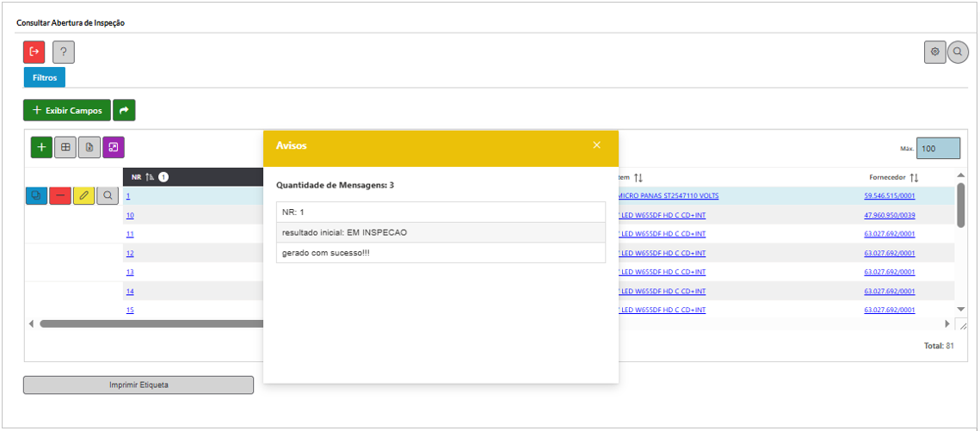Delete row using the red minus button
980x431 pixels.
coord(60,196)
